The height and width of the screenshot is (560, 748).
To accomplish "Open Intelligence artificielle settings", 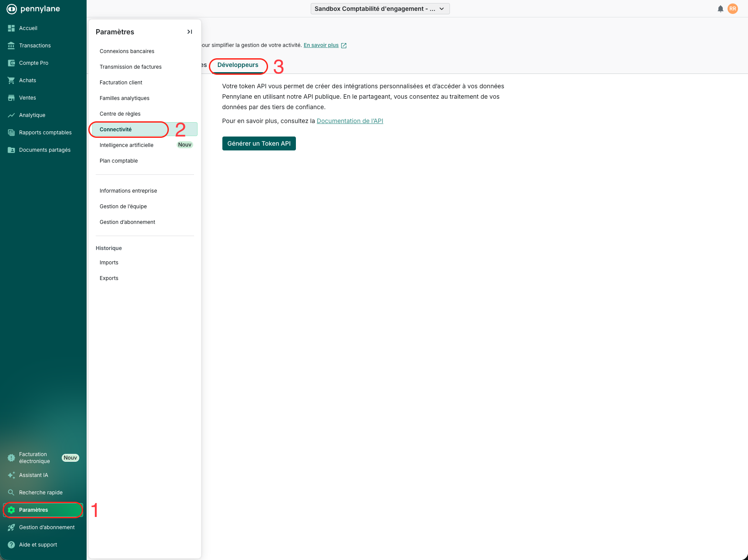I will click(x=145, y=145).
